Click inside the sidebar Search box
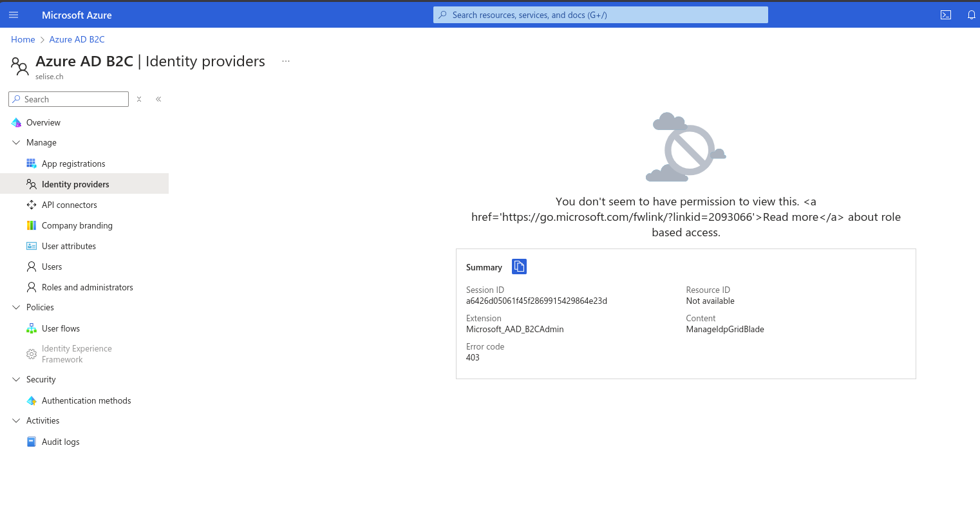This screenshot has width=980, height=506. (x=68, y=99)
